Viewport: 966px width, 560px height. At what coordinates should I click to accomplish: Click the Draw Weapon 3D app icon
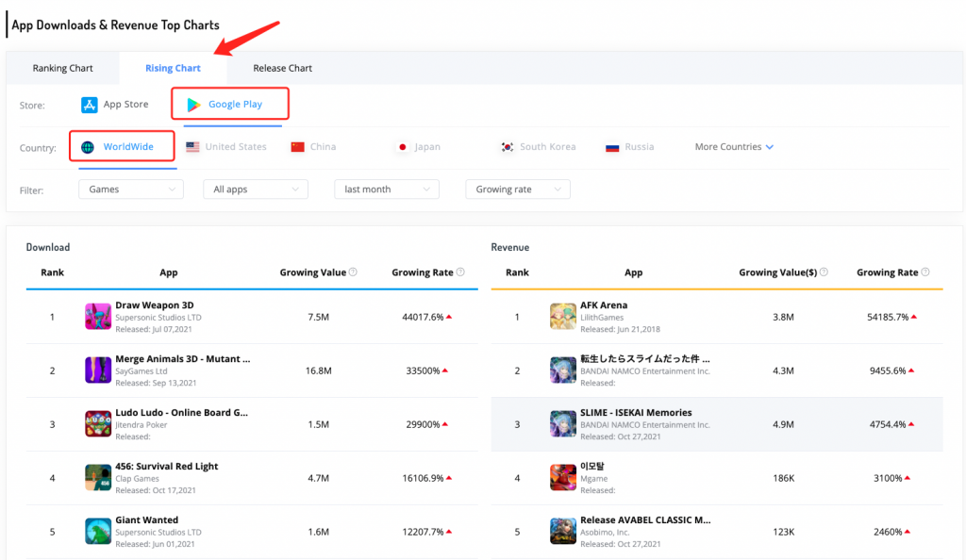tap(98, 317)
